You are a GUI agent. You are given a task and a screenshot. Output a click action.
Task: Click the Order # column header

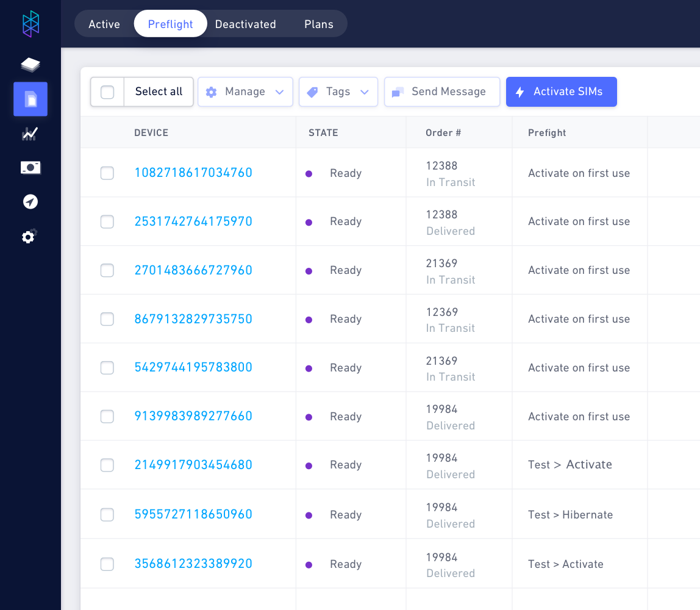point(443,132)
